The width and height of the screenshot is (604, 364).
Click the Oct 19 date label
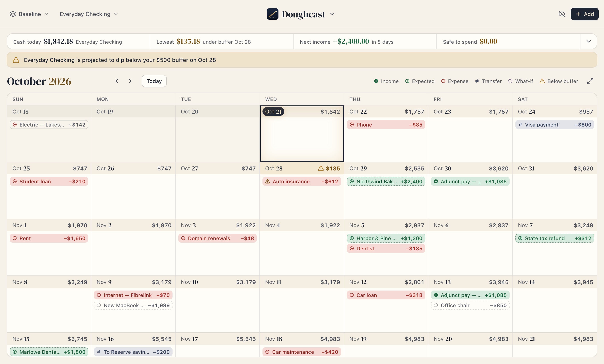tap(105, 112)
